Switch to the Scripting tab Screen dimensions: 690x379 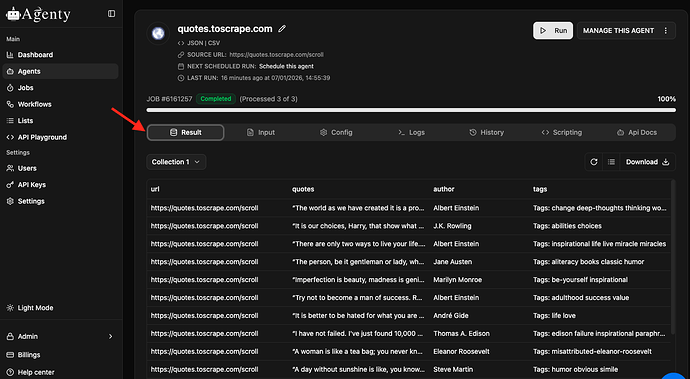pos(562,132)
